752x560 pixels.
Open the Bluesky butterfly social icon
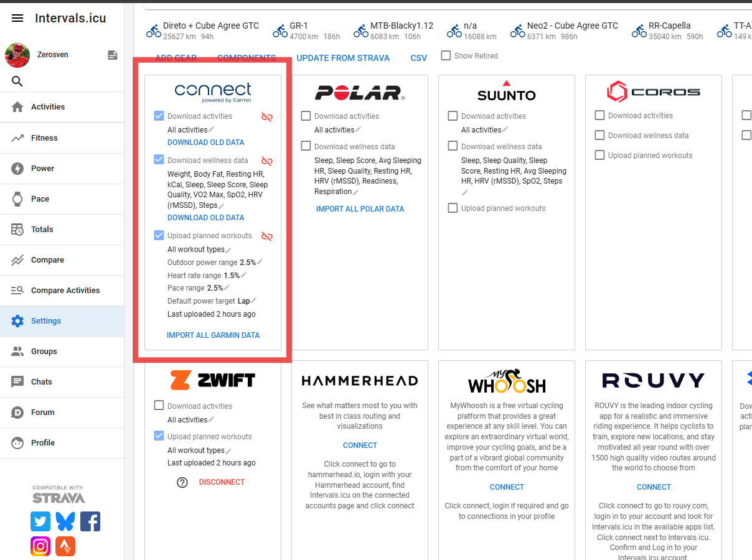click(x=65, y=521)
